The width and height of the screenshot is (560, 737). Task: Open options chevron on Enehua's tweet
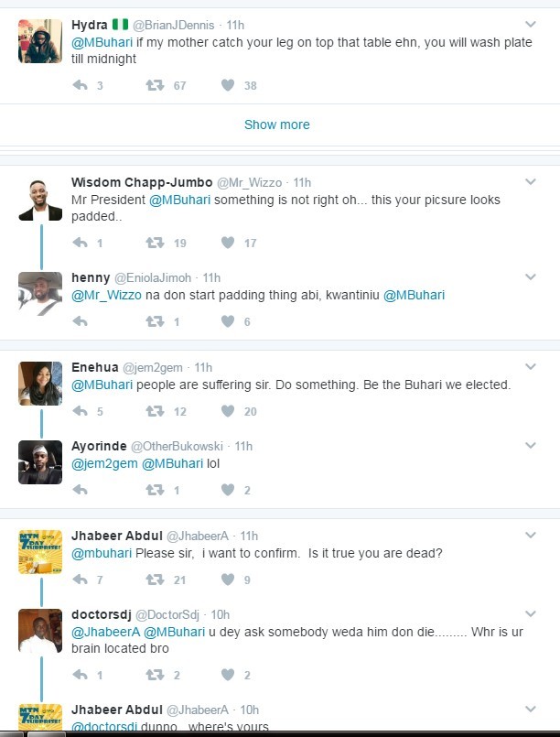(x=531, y=367)
